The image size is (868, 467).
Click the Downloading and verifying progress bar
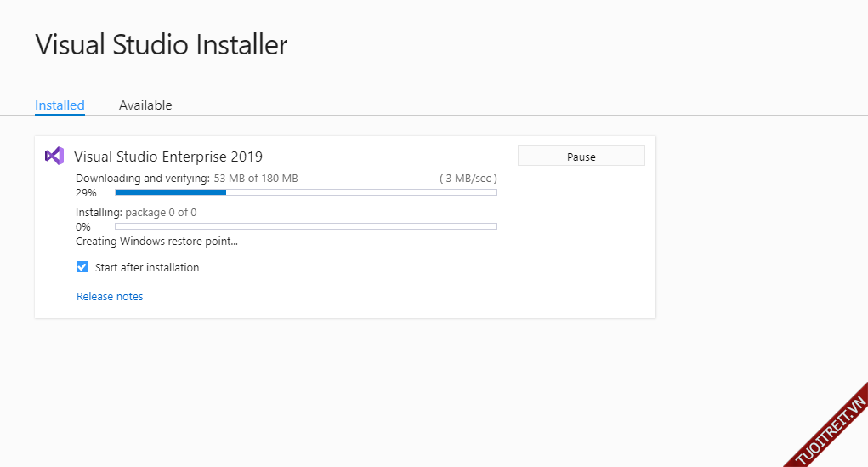pos(306,193)
